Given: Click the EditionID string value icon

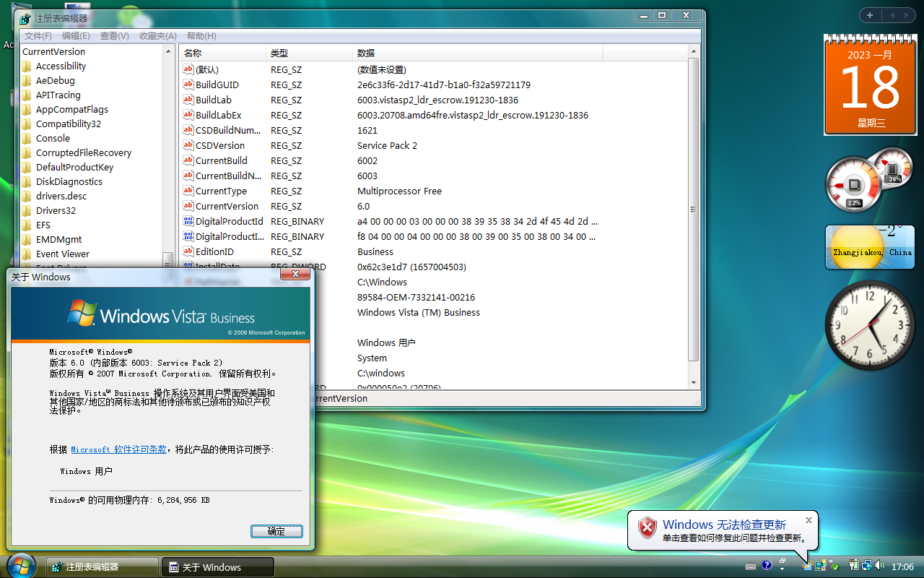Looking at the screenshot, I should pos(189,251).
